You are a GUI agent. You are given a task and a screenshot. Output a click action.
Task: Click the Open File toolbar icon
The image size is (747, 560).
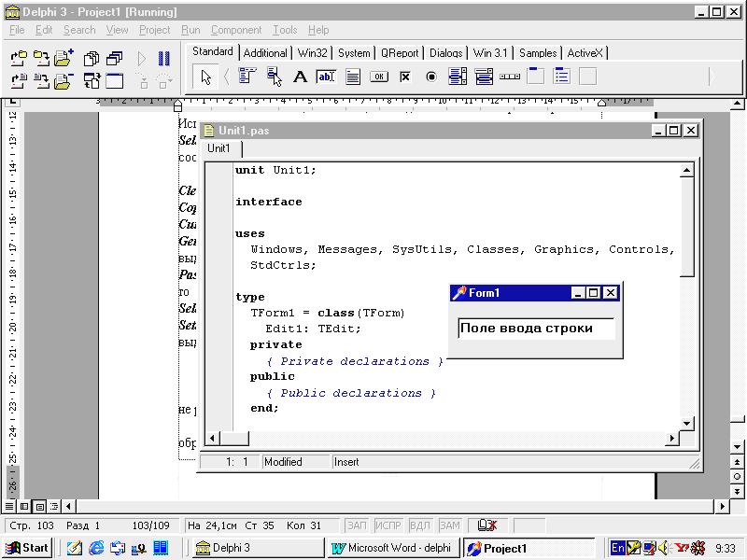pos(18,81)
